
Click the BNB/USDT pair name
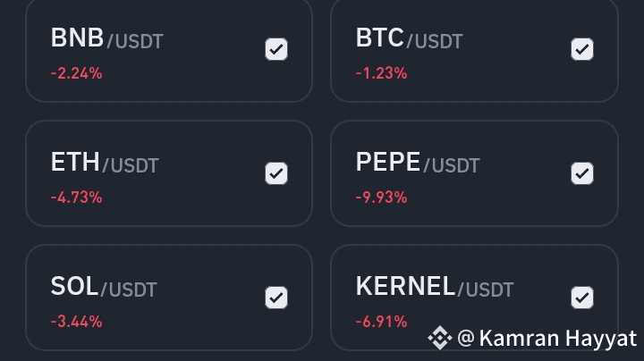(x=106, y=38)
